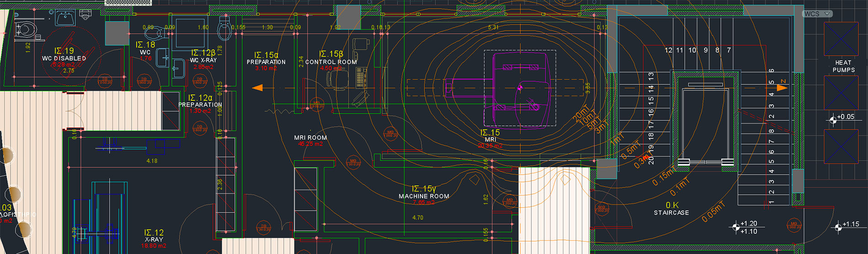Click the 20.35 m2 MRI area text
Screen dimensions: 868x254
(x=490, y=145)
